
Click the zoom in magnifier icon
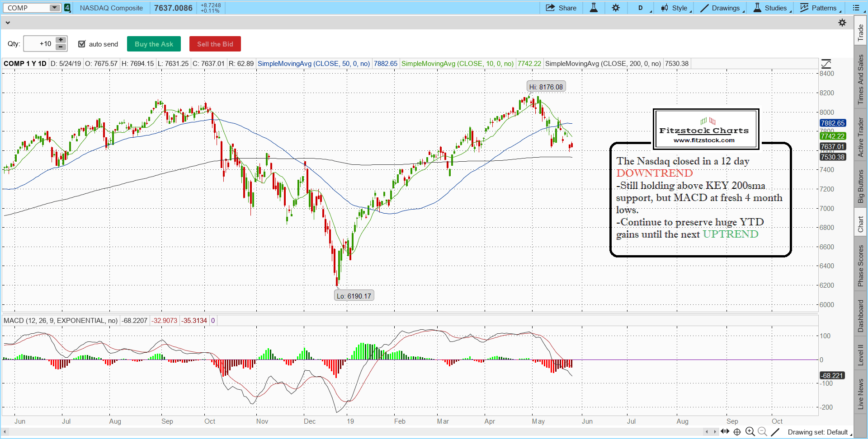click(x=750, y=432)
